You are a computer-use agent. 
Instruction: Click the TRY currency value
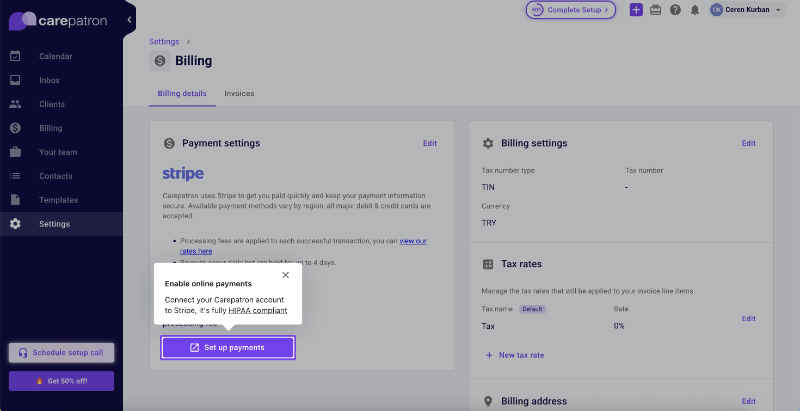pos(489,223)
